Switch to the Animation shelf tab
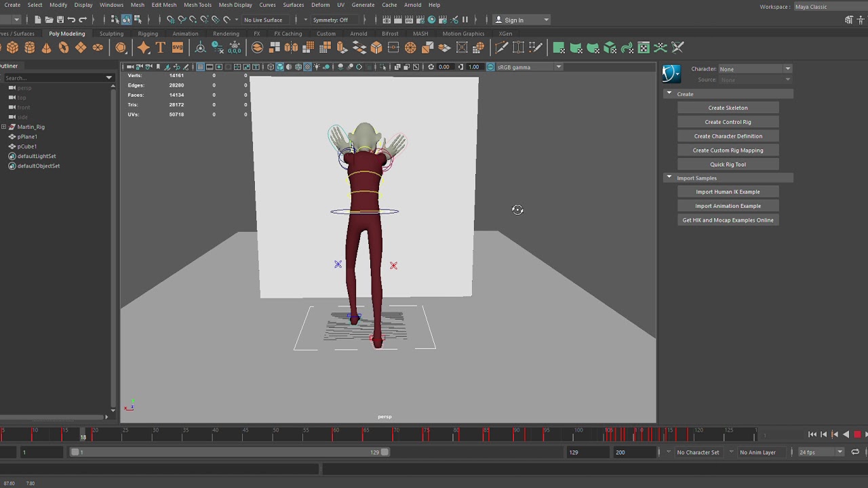Viewport: 868px width, 488px height. click(x=185, y=33)
